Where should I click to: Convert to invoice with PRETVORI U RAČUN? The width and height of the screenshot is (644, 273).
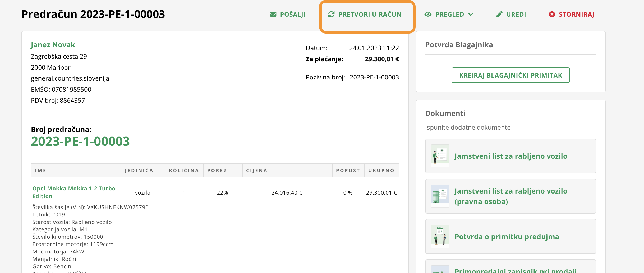click(365, 14)
